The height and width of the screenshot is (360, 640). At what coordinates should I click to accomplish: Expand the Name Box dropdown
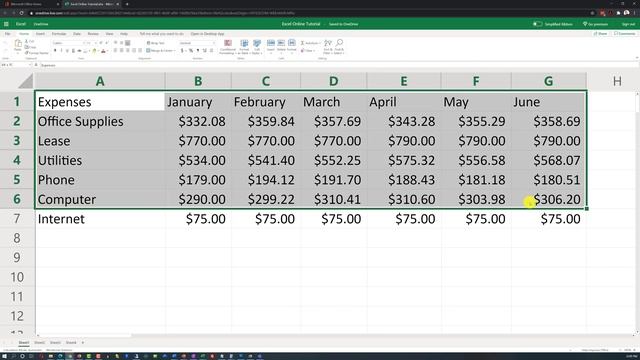point(30,65)
